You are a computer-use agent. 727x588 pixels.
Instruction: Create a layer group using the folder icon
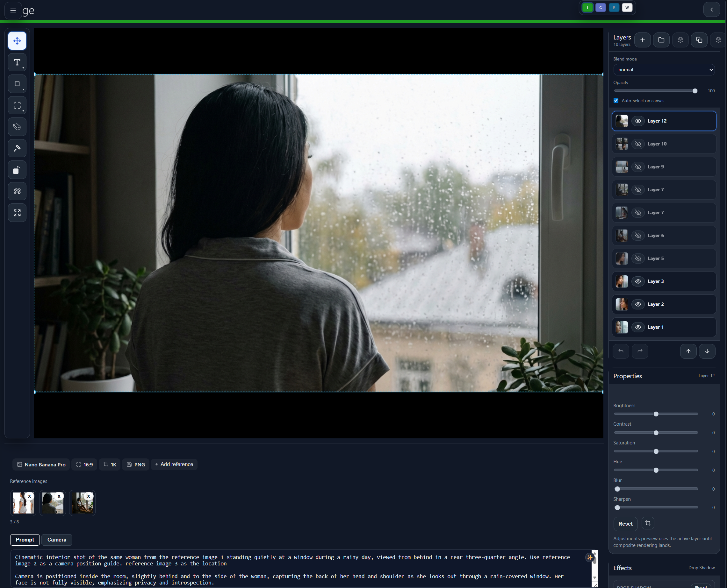(x=661, y=39)
